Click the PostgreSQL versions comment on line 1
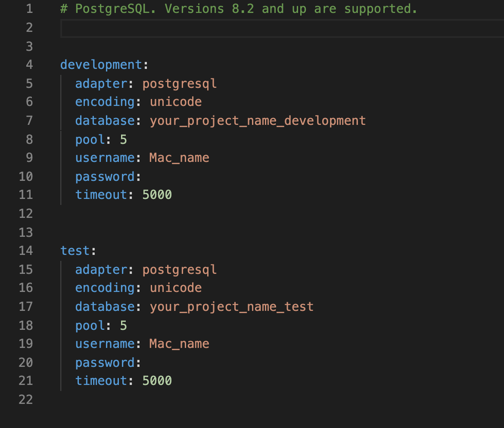 pyautogui.click(x=239, y=9)
